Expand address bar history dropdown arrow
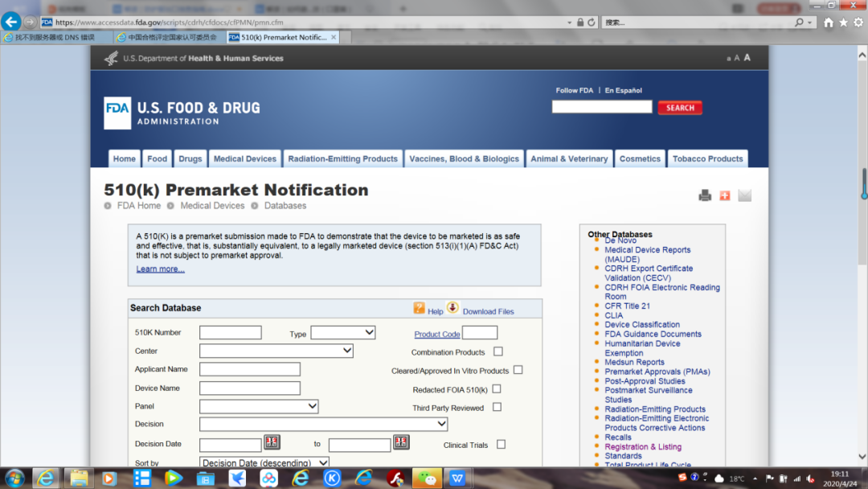The height and width of the screenshot is (489, 868). [569, 23]
